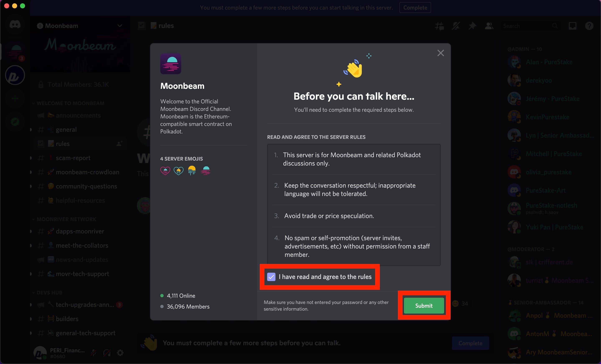Toggle the member list icon

coord(489,26)
